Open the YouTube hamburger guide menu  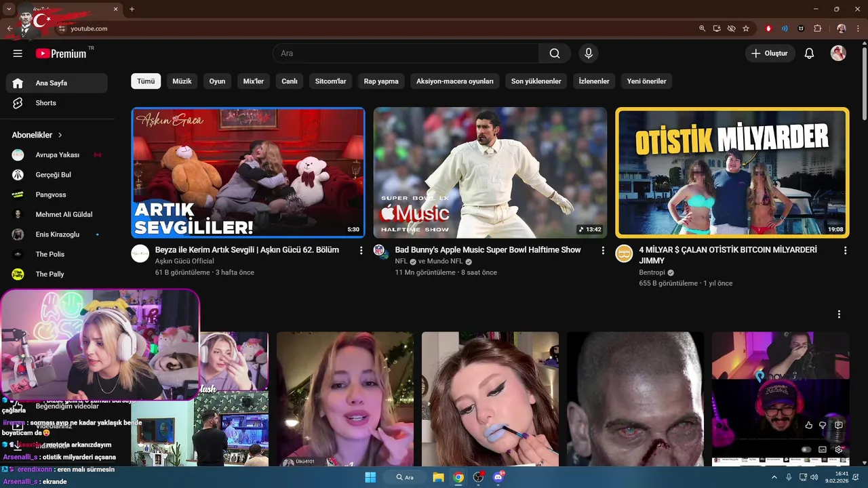18,54
